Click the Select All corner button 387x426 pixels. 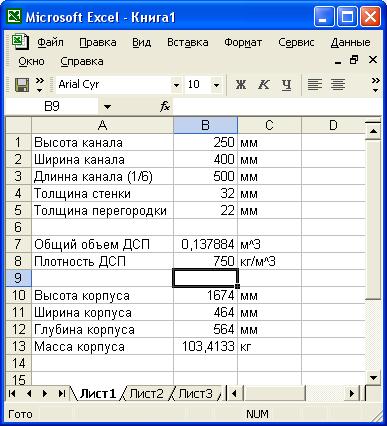tap(19, 125)
